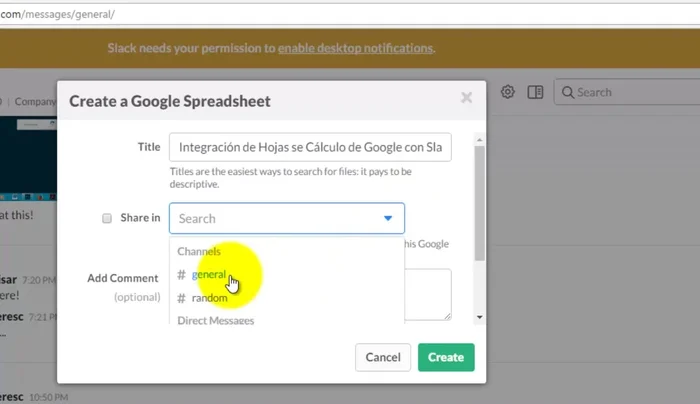
Task: Click the scroll down arrow in dialog
Action: pyautogui.click(x=480, y=317)
